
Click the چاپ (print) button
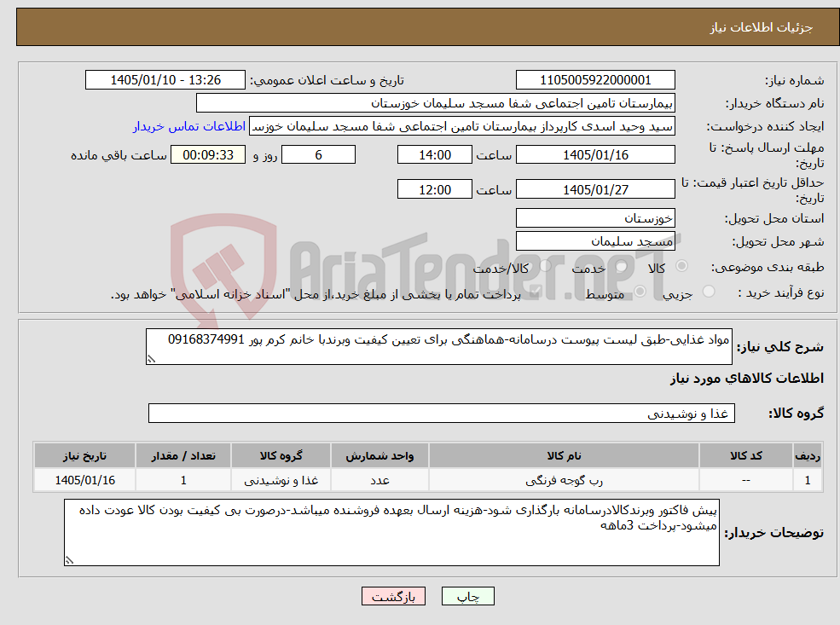coord(467,597)
